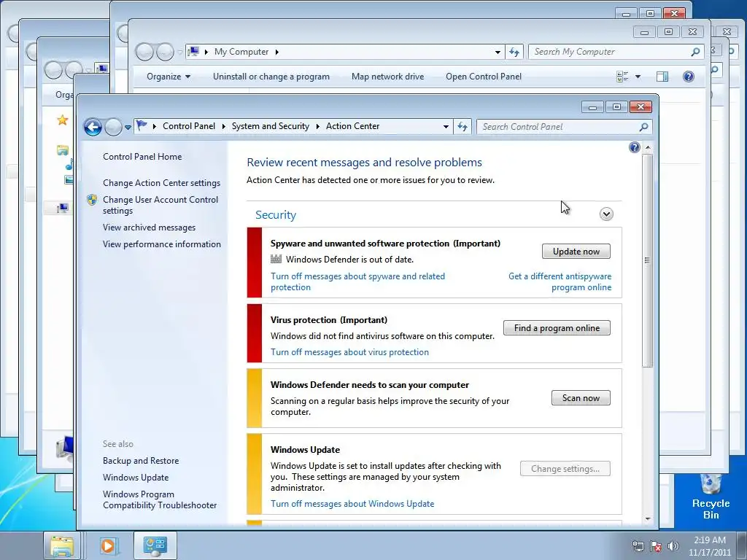The height and width of the screenshot is (560, 747).
Task: Click the magnifier icon in Search My Computer
Action: [695, 52]
